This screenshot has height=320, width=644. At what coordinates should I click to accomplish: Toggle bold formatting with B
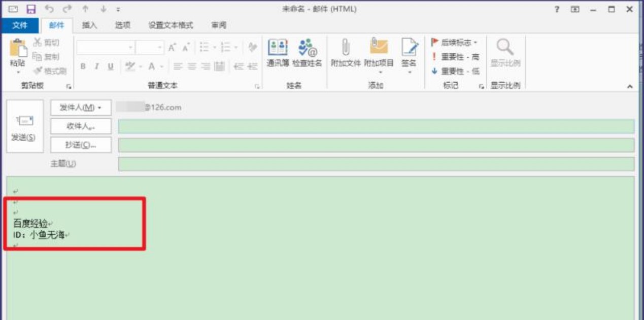point(84,65)
